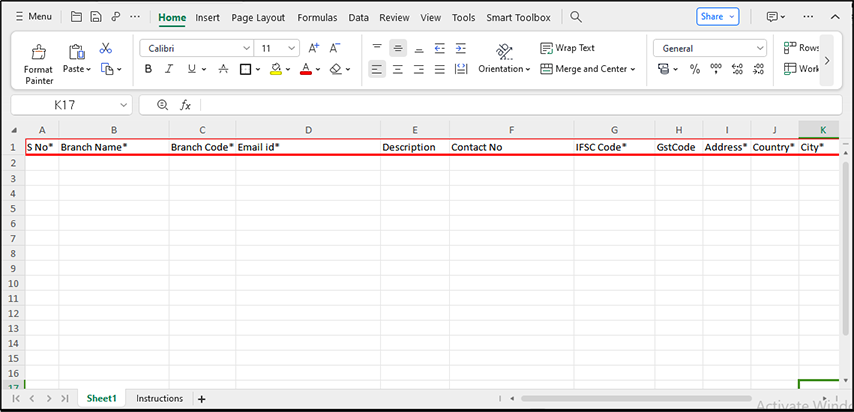Screen dimensions: 854x412
Task: Decrease font size with the A- icon
Action: point(335,48)
